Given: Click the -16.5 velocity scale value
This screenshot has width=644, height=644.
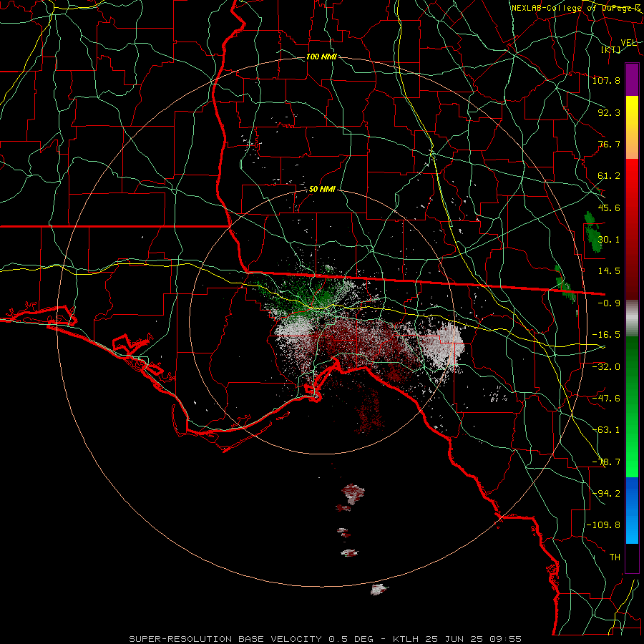Looking at the screenshot, I should click(x=606, y=335).
